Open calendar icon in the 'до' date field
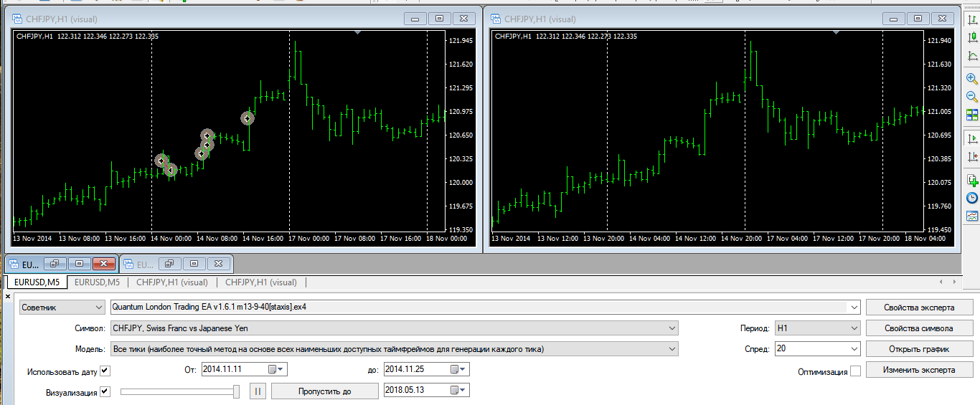The width and height of the screenshot is (980, 405). click(455, 369)
